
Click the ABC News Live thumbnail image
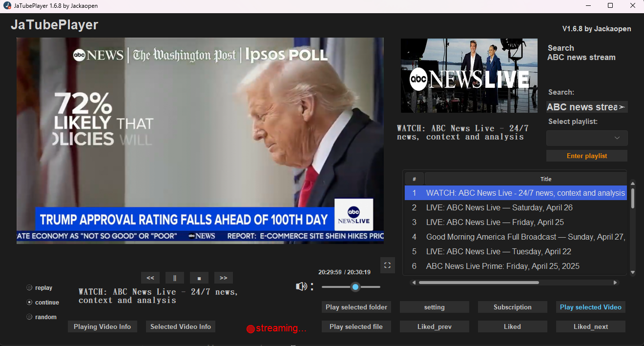[x=469, y=76]
